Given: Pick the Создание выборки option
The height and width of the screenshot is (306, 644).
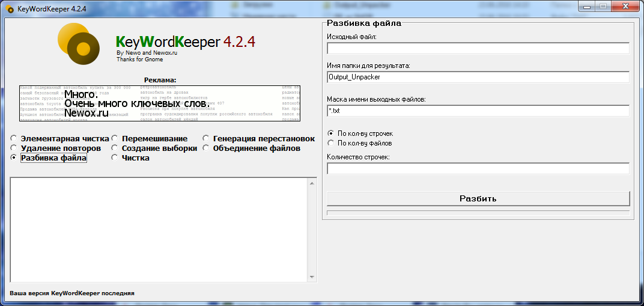Looking at the screenshot, I should [x=115, y=148].
